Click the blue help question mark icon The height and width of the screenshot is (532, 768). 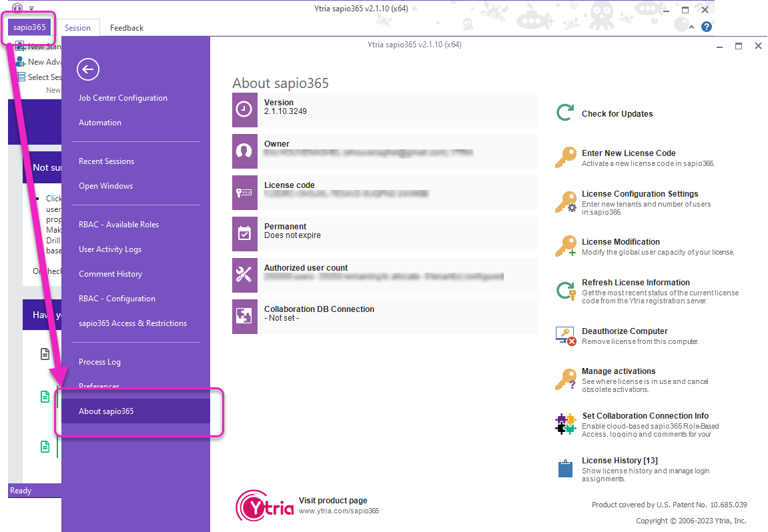click(x=707, y=27)
